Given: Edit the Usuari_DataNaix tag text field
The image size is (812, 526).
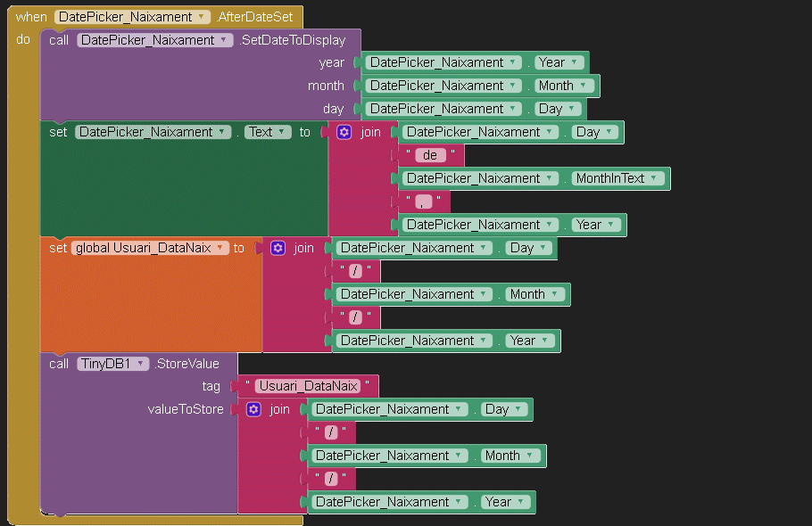Looking at the screenshot, I should [x=309, y=386].
